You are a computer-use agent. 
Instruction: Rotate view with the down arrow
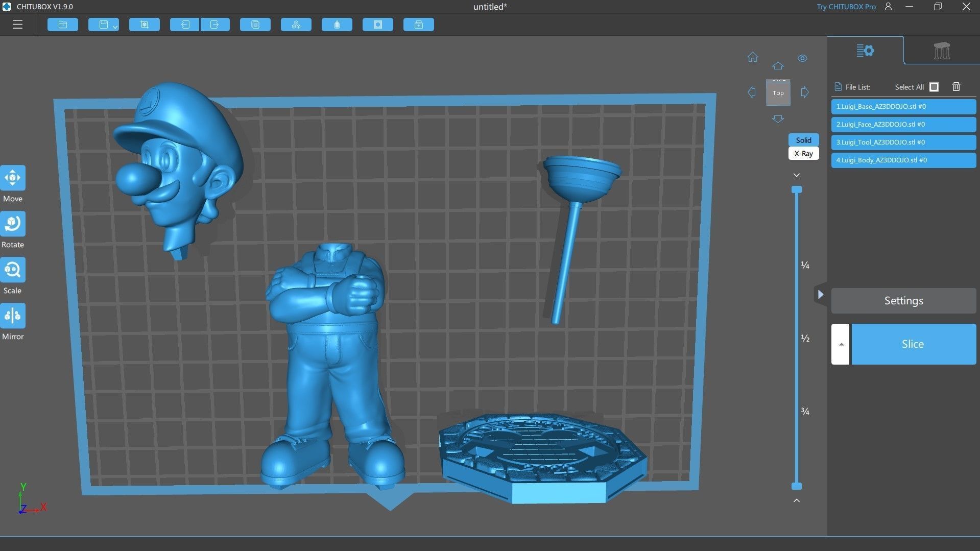coord(778,119)
